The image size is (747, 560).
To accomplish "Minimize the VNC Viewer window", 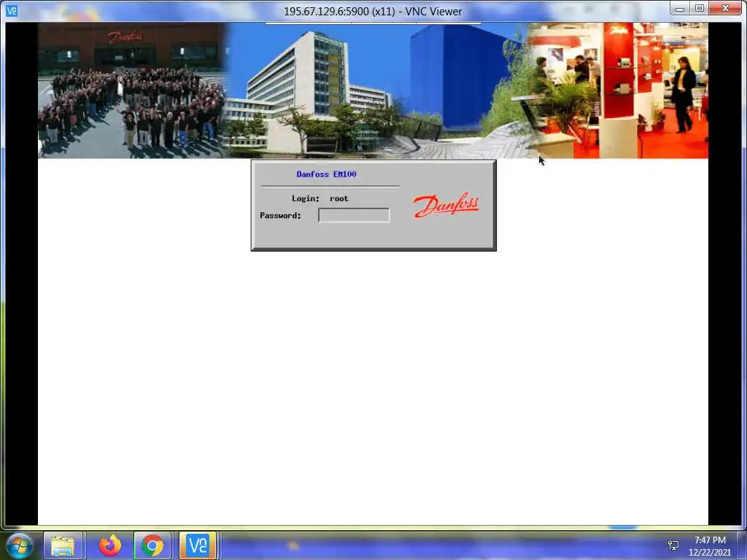I will [680, 9].
